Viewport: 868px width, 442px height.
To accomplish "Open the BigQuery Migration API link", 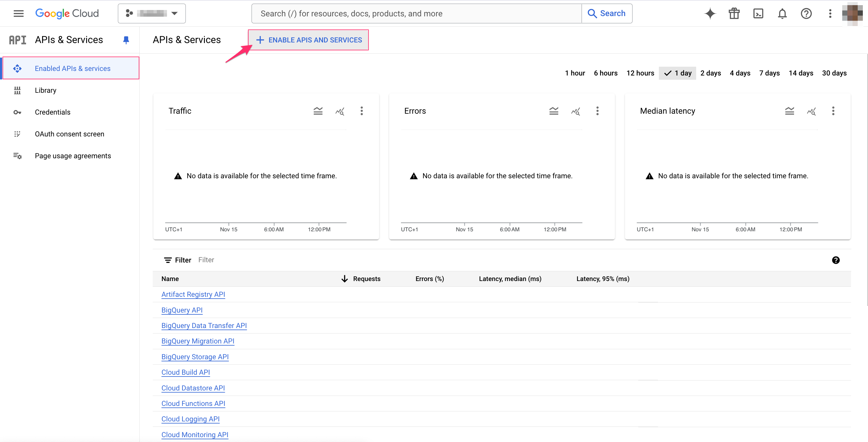I will 198,341.
